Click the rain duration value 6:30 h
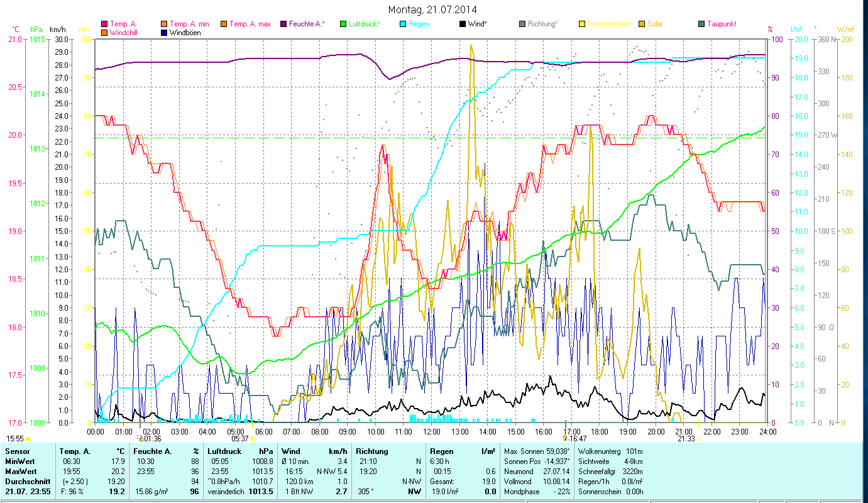The width and height of the screenshot is (868, 503). click(x=439, y=462)
